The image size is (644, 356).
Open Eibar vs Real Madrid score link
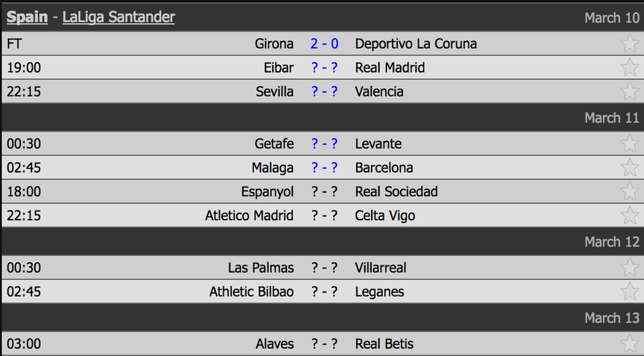[325, 67]
